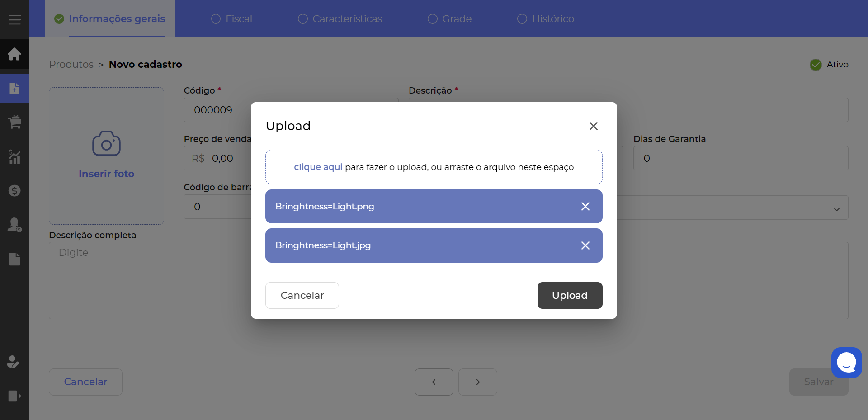Open the chart reports sidebar icon
This screenshot has width=868, height=420.
[x=14, y=156]
